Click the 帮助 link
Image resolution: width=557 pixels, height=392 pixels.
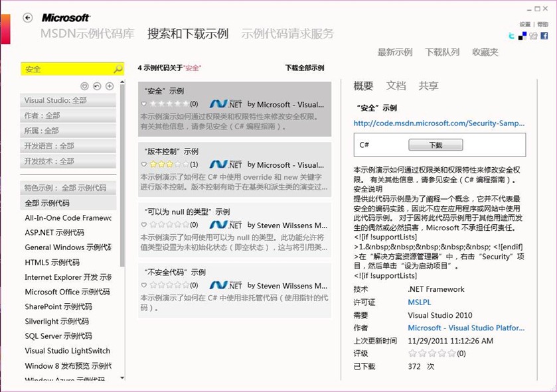543,24
